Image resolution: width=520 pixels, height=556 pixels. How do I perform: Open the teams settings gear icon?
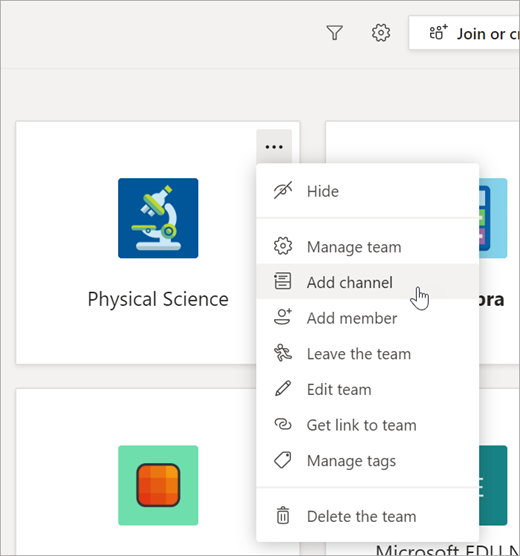pyautogui.click(x=381, y=33)
